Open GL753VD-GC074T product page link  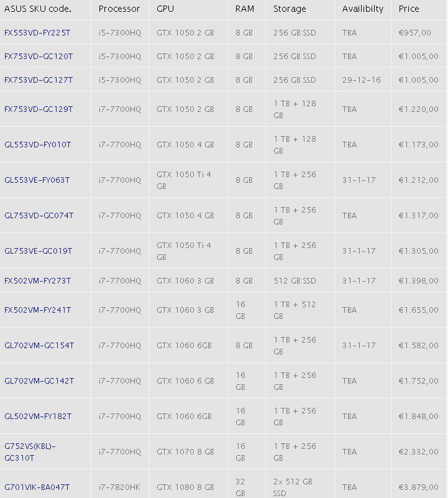[x=39, y=216]
